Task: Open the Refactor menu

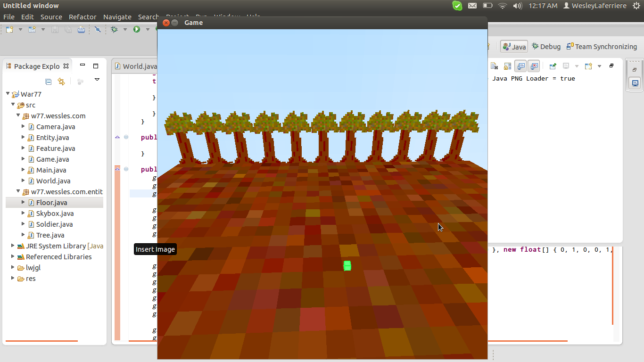Action: pos(83,16)
